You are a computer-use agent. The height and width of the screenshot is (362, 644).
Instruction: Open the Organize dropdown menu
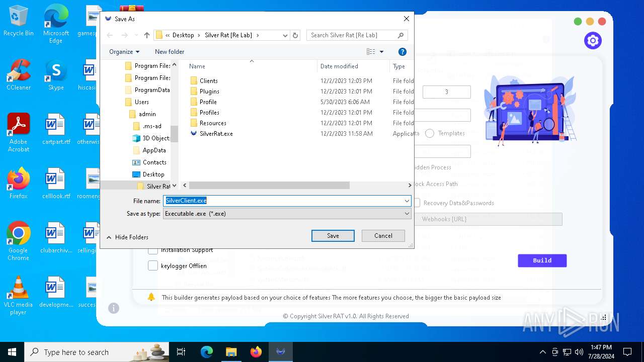pyautogui.click(x=124, y=52)
